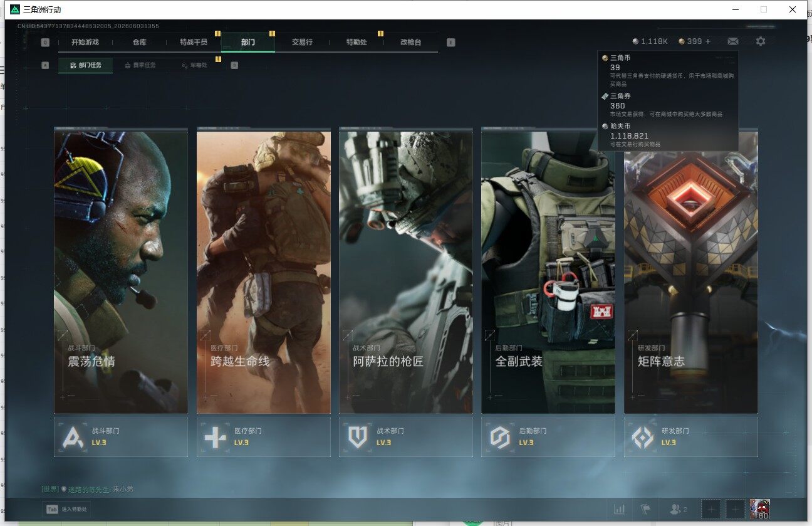Click the 战斗部门 LV.3 button
Screen dimensions: 812x526
[121, 437]
